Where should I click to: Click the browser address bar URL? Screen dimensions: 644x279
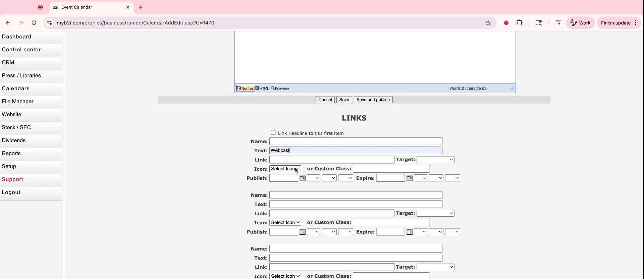click(x=135, y=23)
